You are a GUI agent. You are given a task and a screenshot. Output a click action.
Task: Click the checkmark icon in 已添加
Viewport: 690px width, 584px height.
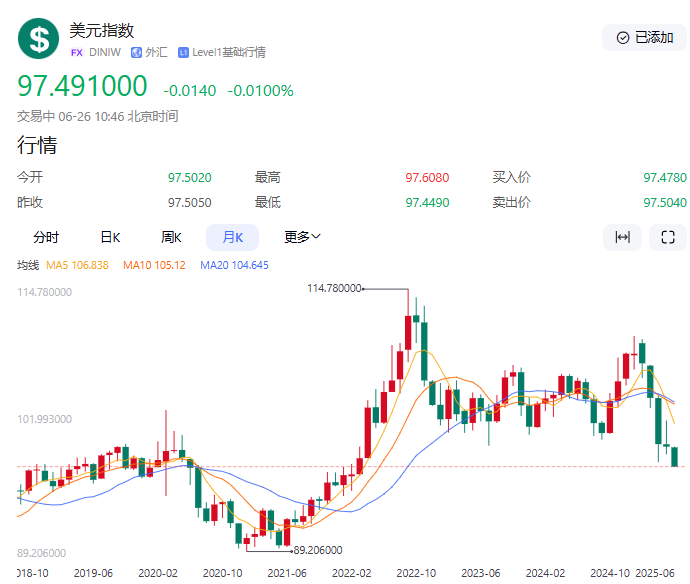[x=623, y=38]
